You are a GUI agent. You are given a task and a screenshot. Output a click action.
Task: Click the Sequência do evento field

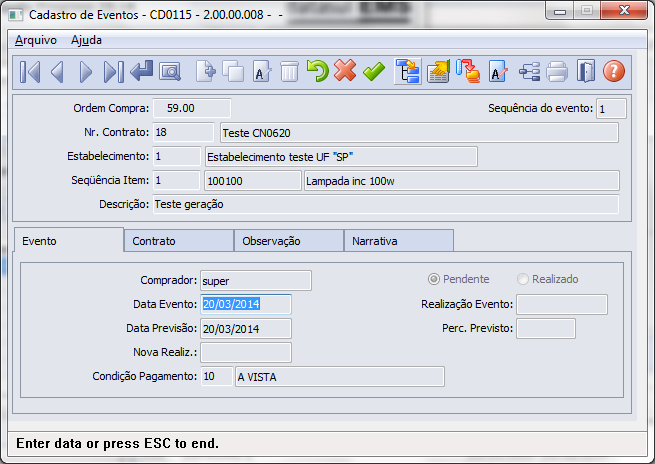tap(611, 109)
